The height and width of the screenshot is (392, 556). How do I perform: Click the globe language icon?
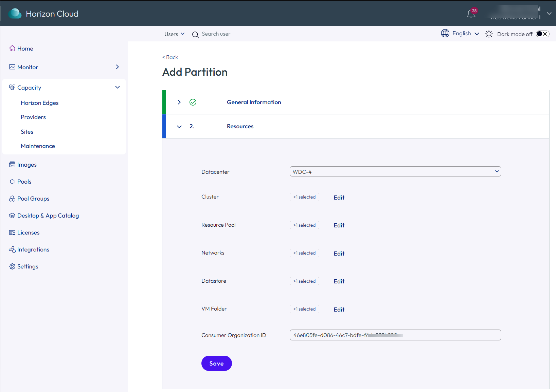tap(445, 33)
